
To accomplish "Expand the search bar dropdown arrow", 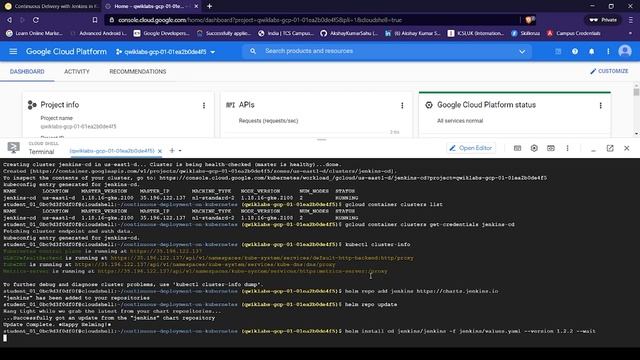I will click(x=522, y=51).
